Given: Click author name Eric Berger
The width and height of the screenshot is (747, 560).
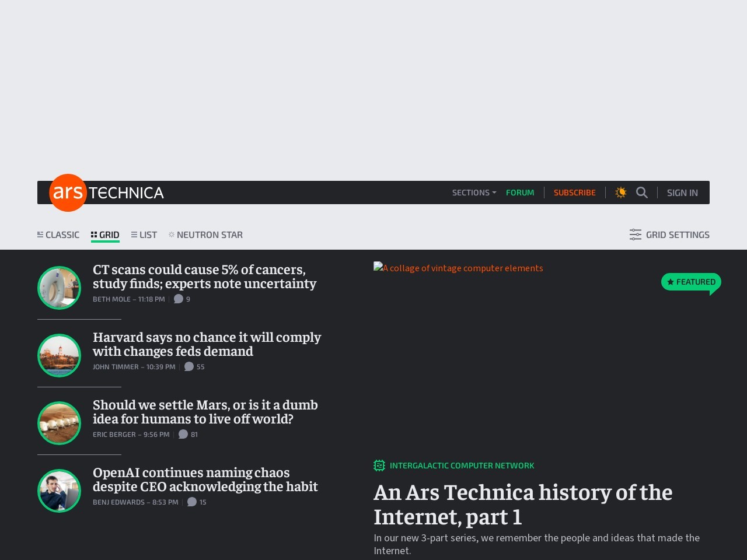Looking at the screenshot, I should 114,435.
